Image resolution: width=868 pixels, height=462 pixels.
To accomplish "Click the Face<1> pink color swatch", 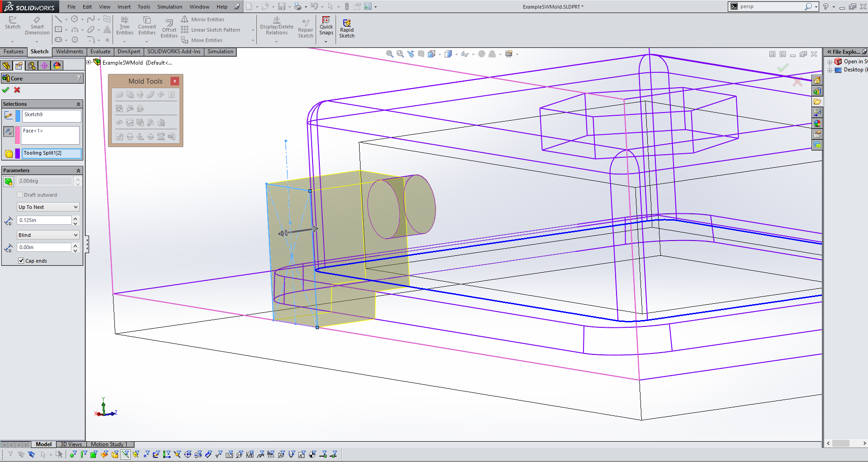I will point(18,135).
